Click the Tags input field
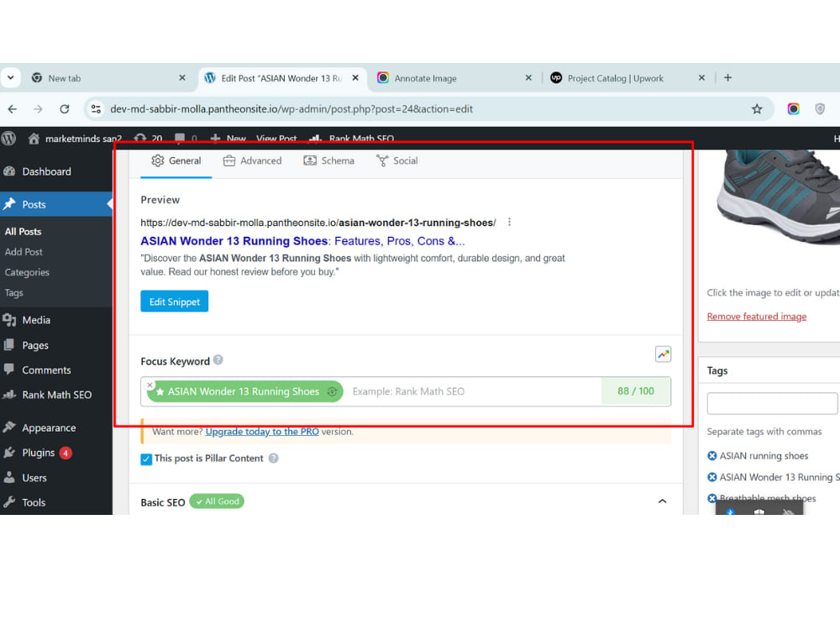The width and height of the screenshot is (840, 630). click(x=772, y=403)
